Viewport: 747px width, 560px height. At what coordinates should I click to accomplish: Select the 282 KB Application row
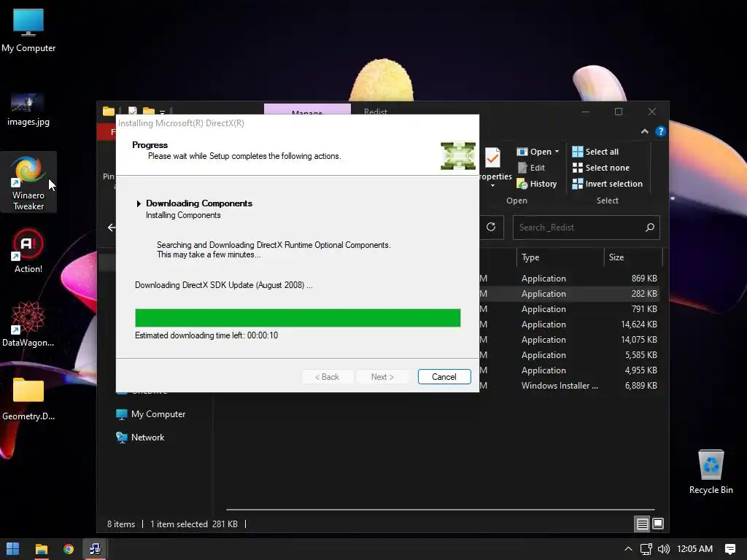570,293
